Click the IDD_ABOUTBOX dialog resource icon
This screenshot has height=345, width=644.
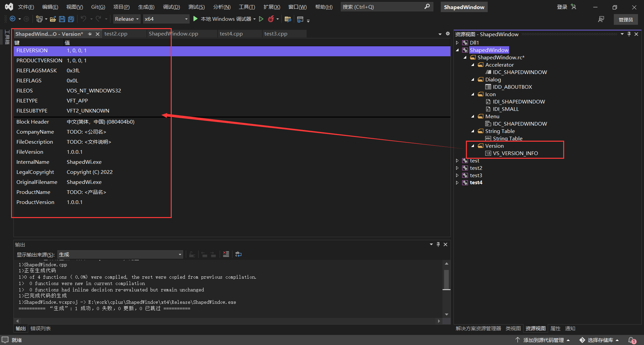point(488,87)
